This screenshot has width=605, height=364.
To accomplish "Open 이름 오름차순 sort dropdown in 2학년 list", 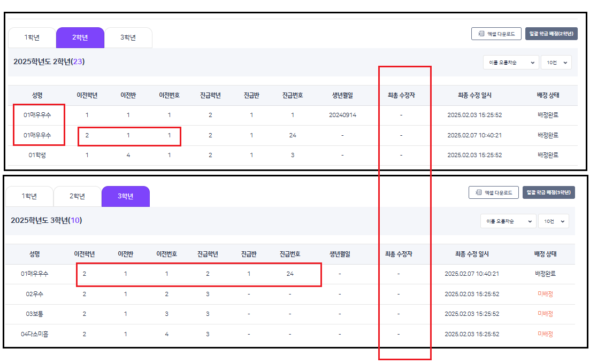I will (x=510, y=63).
